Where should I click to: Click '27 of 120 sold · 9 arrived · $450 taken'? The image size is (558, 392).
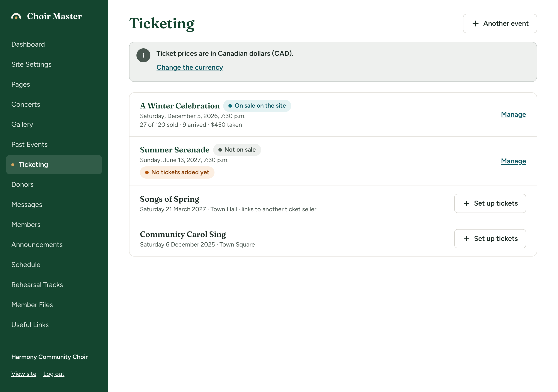[x=191, y=125]
